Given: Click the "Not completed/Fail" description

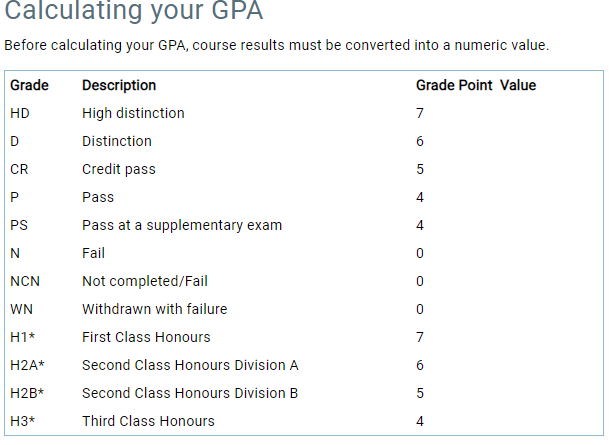Looking at the screenshot, I should 145,281.
